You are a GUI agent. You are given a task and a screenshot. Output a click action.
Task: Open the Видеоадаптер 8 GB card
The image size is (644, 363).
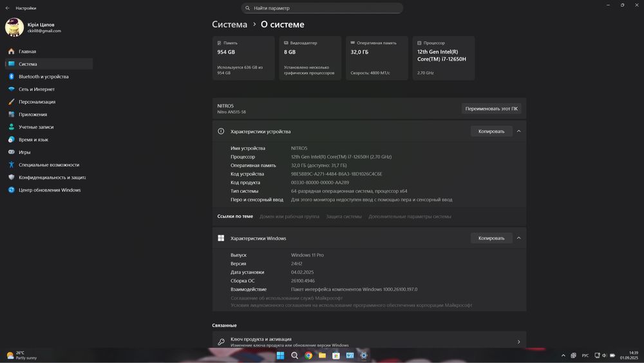(x=310, y=58)
